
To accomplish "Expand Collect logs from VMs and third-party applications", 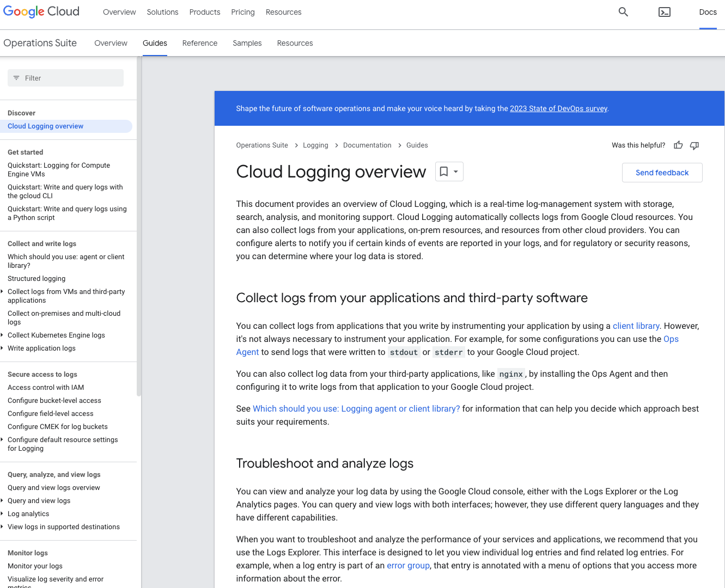I will [x=2, y=292].
